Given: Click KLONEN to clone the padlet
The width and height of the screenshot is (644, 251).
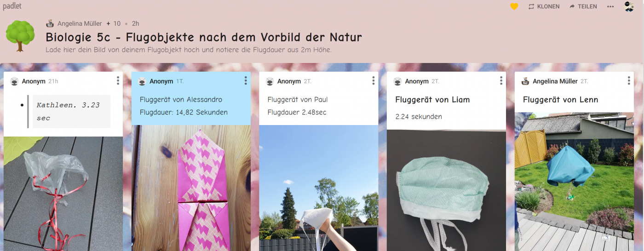Looking at the screenshot, I should click(x=544, y=6).
